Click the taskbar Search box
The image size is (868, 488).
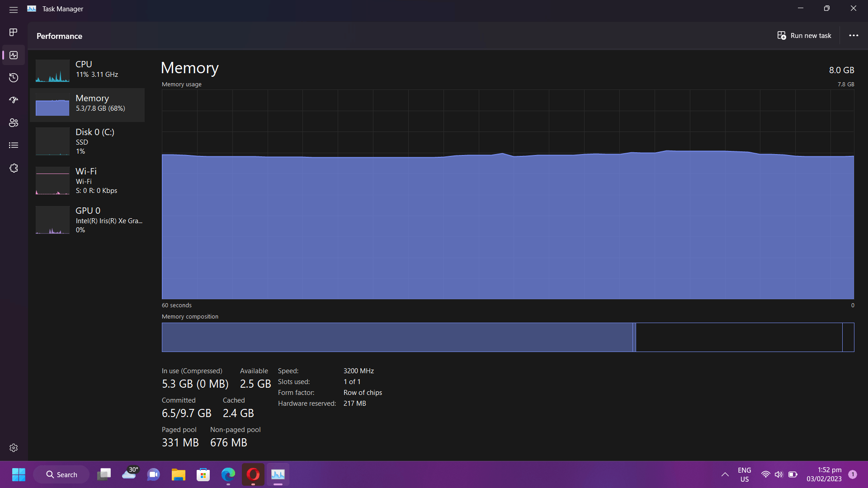[x=61, y=474]
